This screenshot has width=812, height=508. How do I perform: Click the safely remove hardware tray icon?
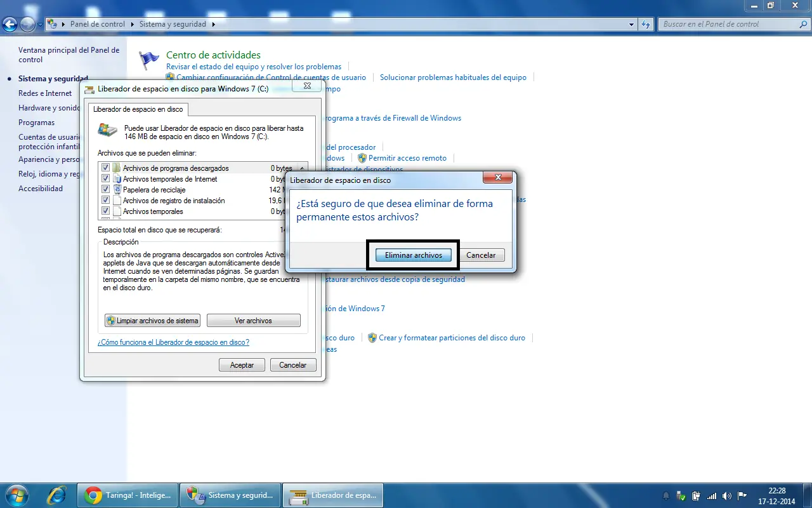[681, 496]
